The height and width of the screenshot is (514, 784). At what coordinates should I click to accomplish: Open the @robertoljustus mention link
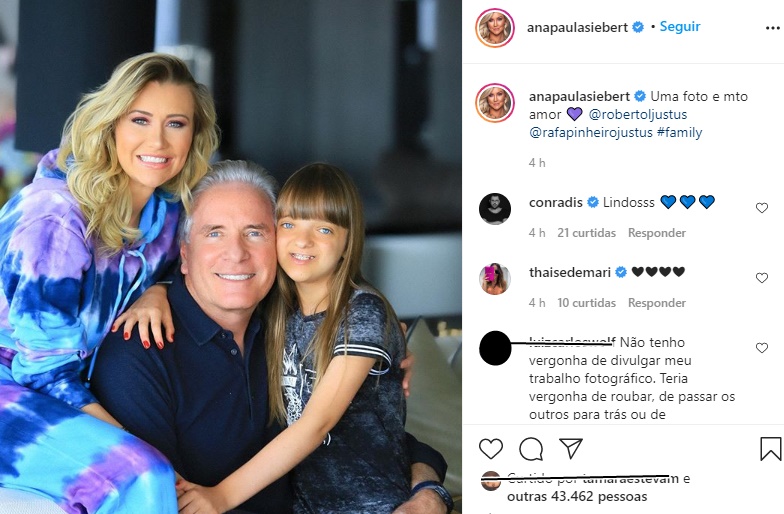coord(638,114)
